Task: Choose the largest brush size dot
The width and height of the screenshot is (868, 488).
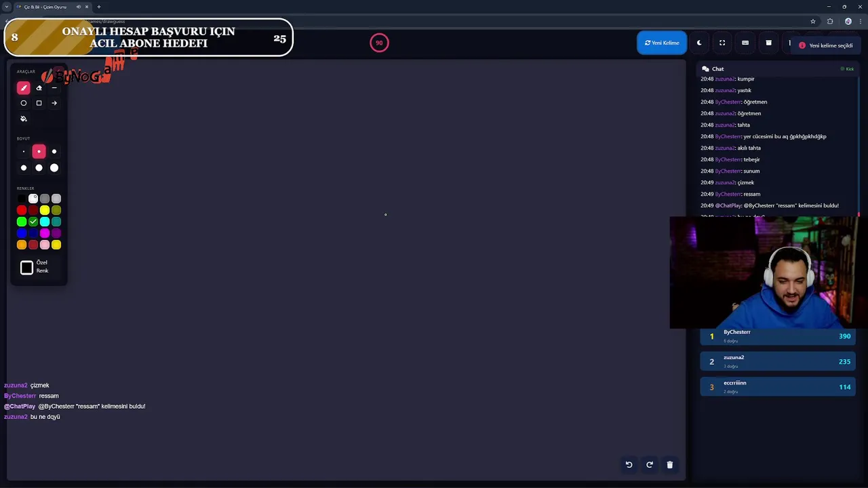Action: point(54,168)
